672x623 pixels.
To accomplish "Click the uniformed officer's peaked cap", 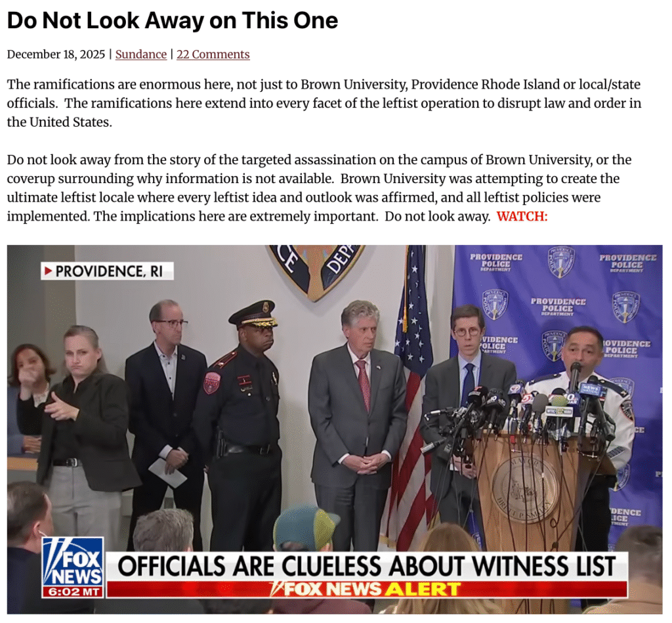I will click(253, 313).
